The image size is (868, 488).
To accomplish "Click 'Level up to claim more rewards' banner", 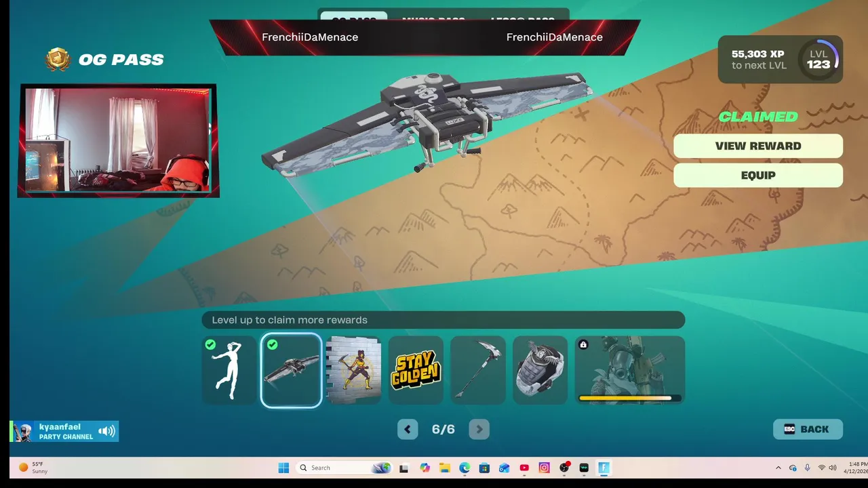I will click(443, 320).
